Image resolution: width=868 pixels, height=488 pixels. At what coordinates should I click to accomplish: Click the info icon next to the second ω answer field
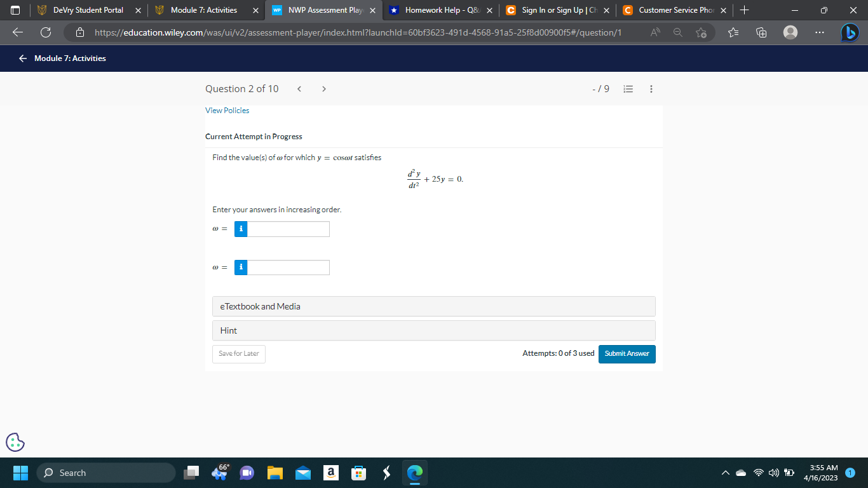pyautogui.click(x=240, y=267)
